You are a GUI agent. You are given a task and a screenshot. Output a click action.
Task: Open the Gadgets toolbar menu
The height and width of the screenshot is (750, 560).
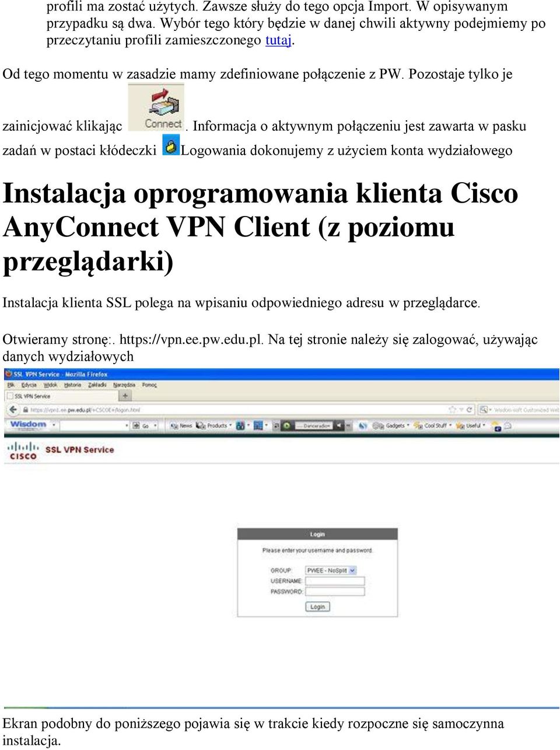[390, 425]
